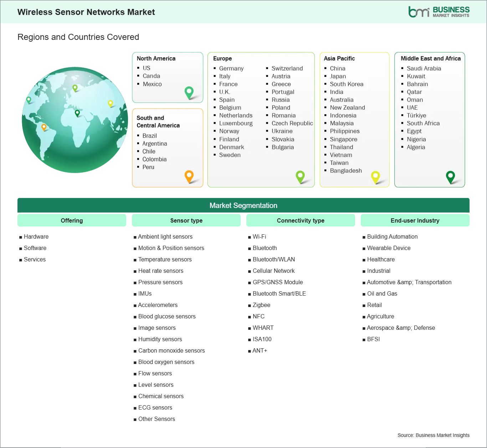
Task: Open the Connectivity type segment header
Action: point(301,220)
